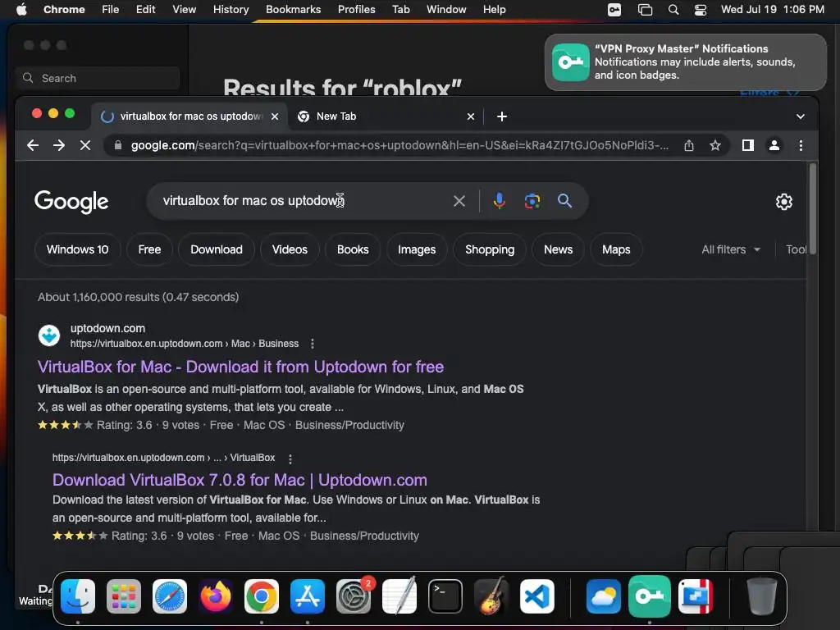Switch to News results
This screenshot has width=840, height=630.
[558, 249]
